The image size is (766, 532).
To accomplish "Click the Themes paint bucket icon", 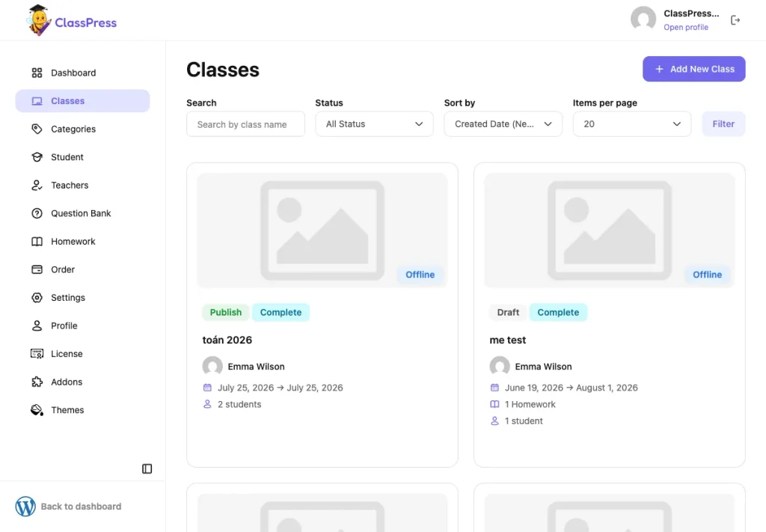I will (x=37, y=410).
